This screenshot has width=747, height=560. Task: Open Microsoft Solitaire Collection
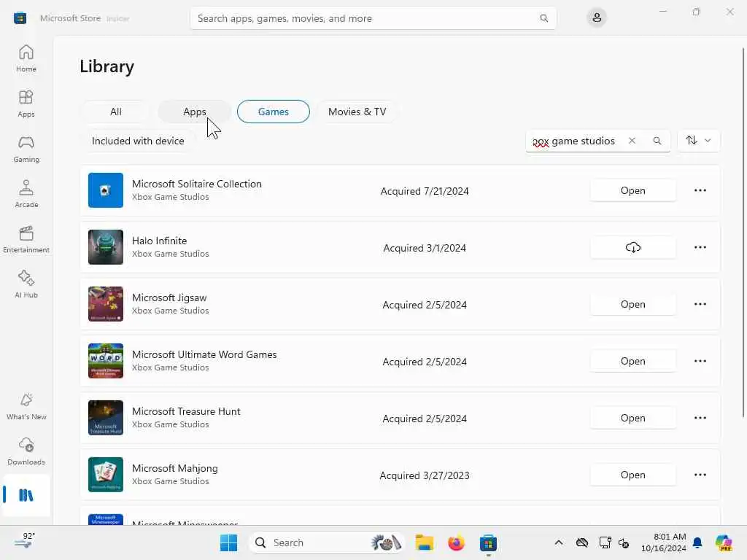pos(632,190)
